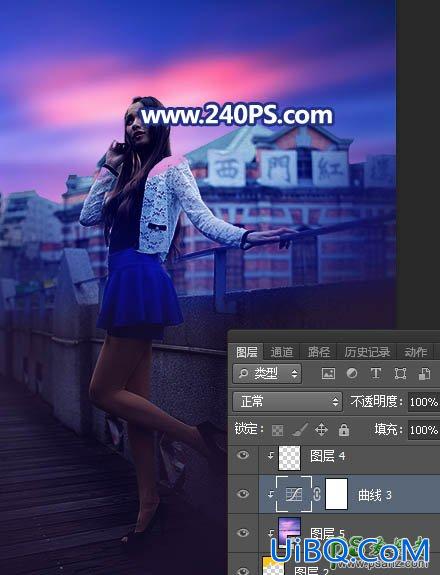Click the 不透明度 label
The width and height of the screenshot is (440, 575).
pos(376,401)
